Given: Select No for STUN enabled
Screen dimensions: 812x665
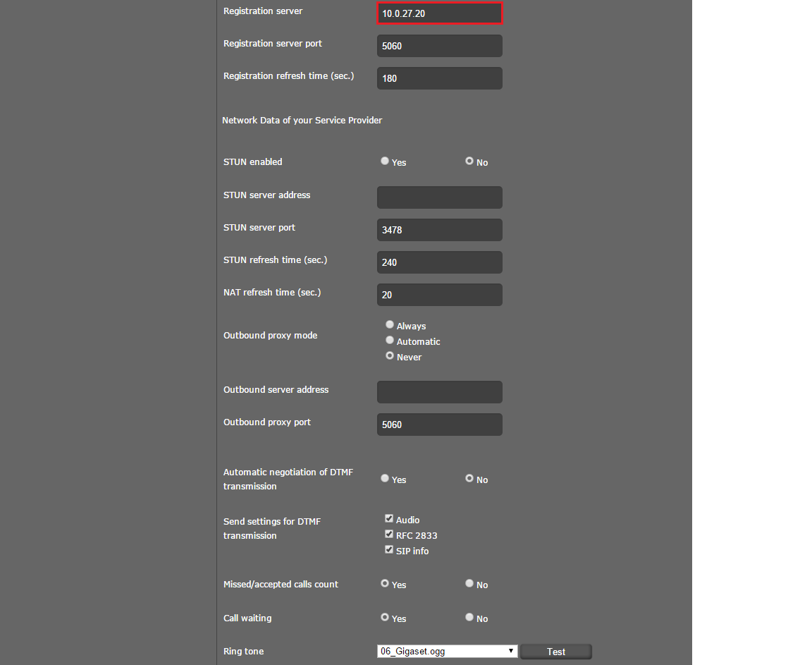Looking at the screenshot, I should (x=469, y=161).
